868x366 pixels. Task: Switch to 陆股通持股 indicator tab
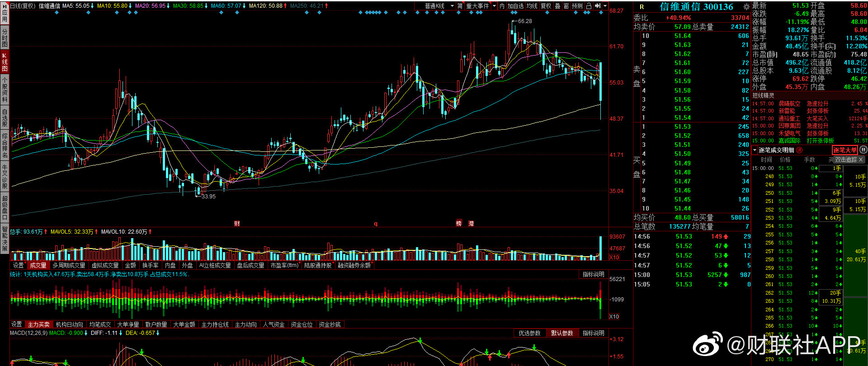[318, 265]
